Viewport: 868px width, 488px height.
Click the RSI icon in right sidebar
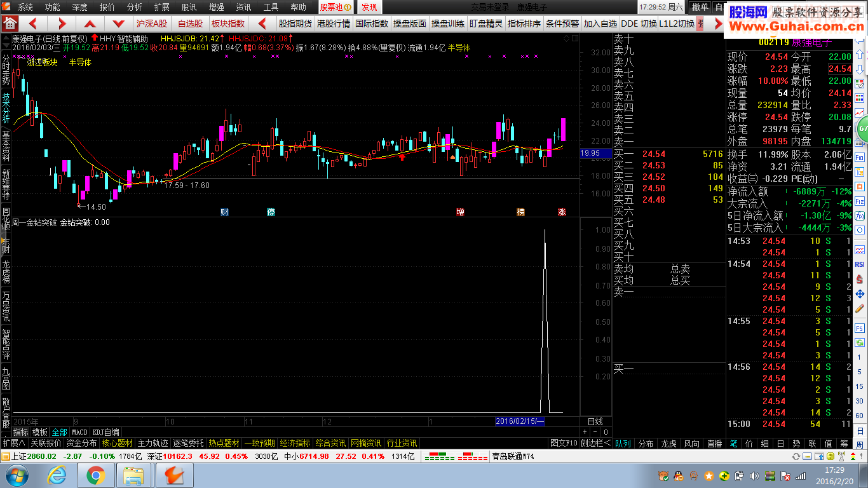[x=860, y=264]
